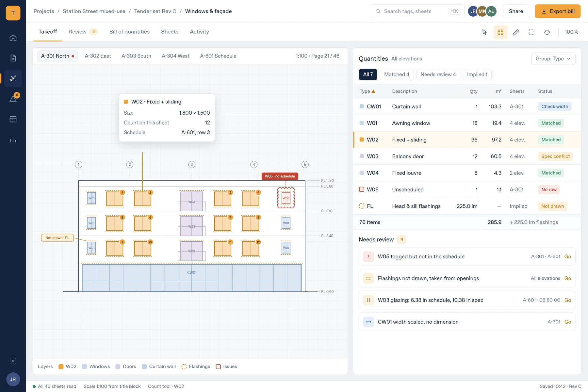Click the W02 orange swatch in tooltip

(126, 102)
